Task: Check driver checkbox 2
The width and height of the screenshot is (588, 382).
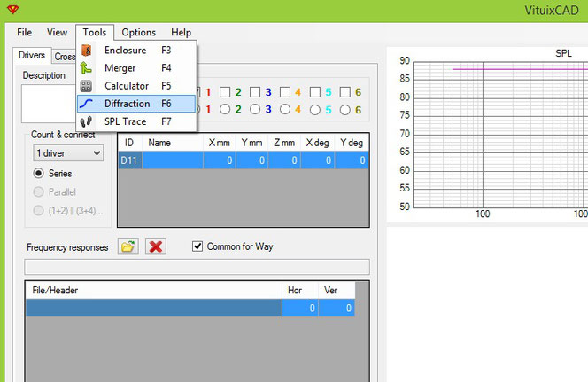Action: point(225,92)
